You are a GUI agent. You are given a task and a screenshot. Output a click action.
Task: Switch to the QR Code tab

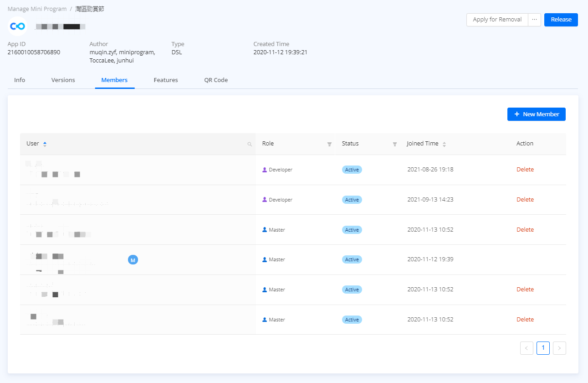tap(216, 80)
